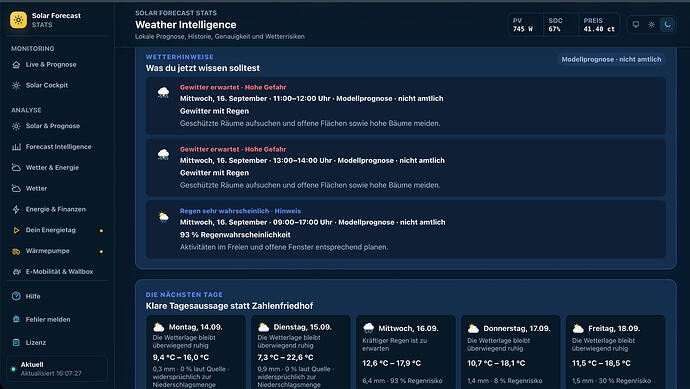
Task: Click the yellow dot beside Dein Energietag
Action: [x=101, y=231]
